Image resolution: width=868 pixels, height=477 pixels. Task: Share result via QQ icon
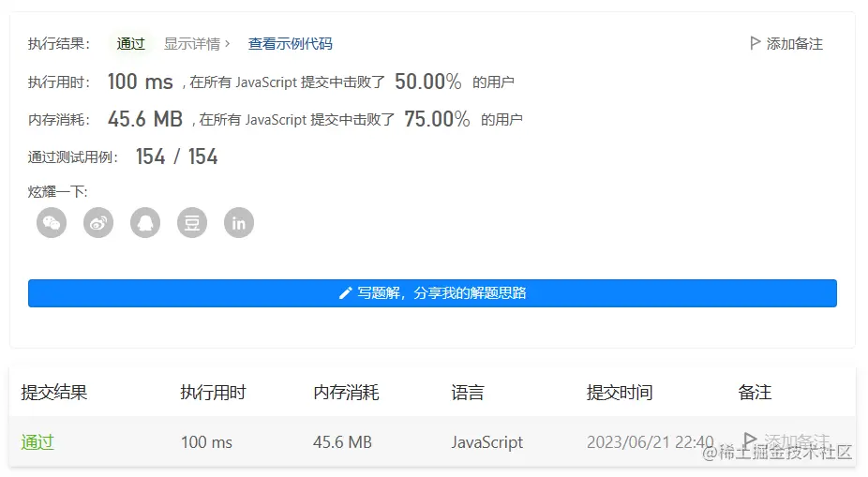pyautogui.click(x=145, y=222)
